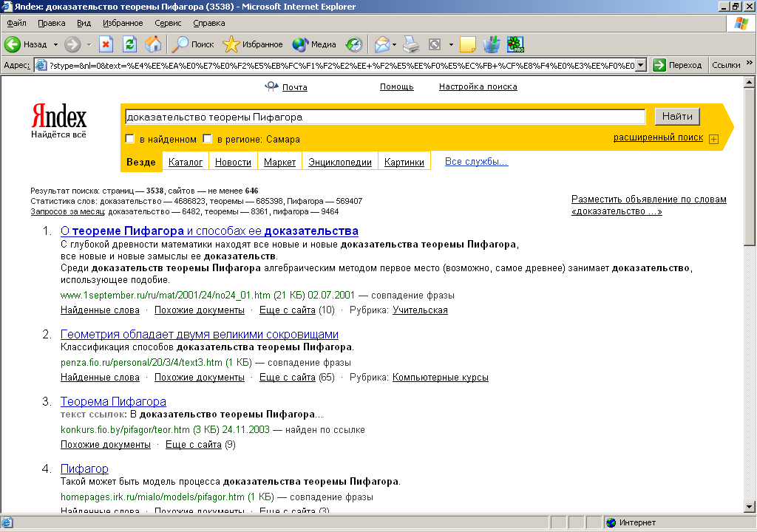
Task: Click the page icon in address bar
Action: [x=41, y=65]
